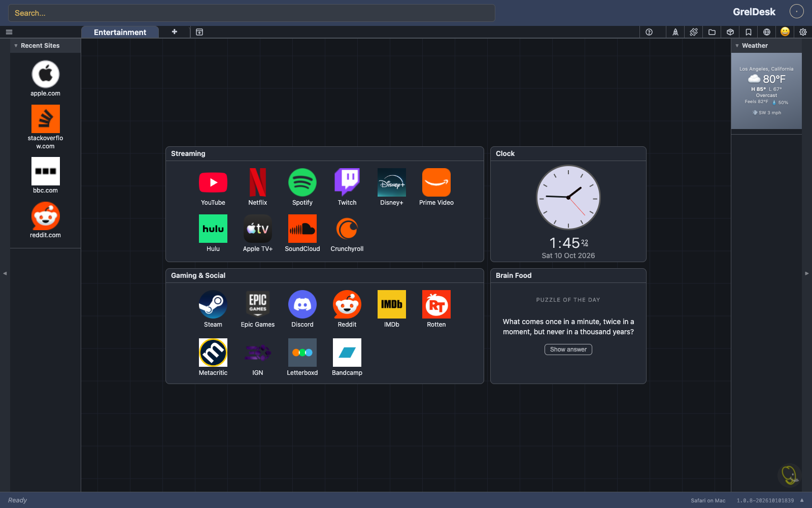Click the Show answer button
812x508 pixels.
coord(568,350)
